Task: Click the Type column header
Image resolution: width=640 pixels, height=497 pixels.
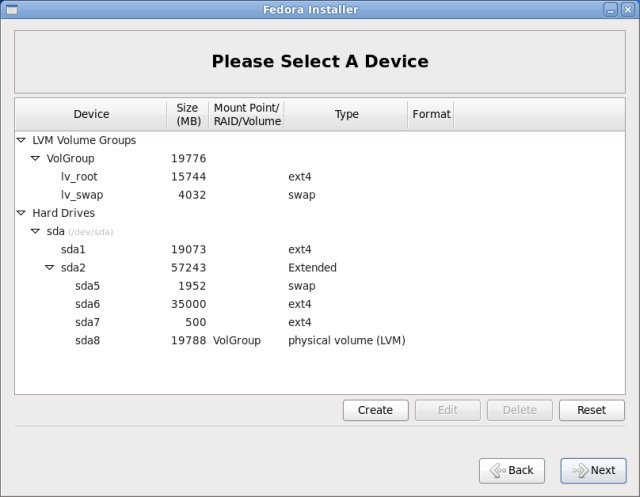Action: 346,114
